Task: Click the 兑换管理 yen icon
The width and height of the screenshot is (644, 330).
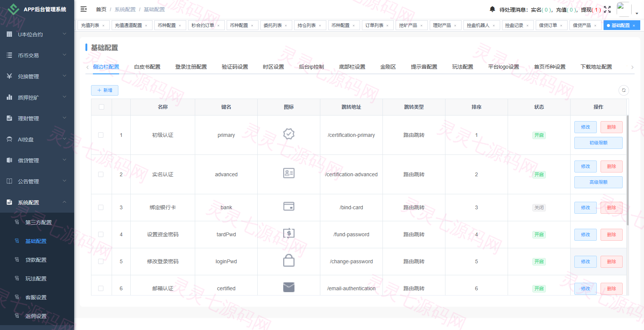Action: tap(9, 76)
